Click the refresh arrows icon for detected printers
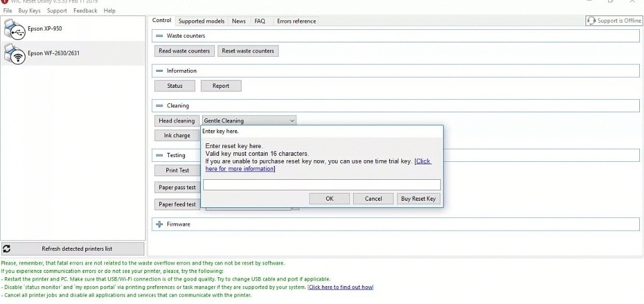This screenshot has height=304, width=644. click(x=7, y=248)
